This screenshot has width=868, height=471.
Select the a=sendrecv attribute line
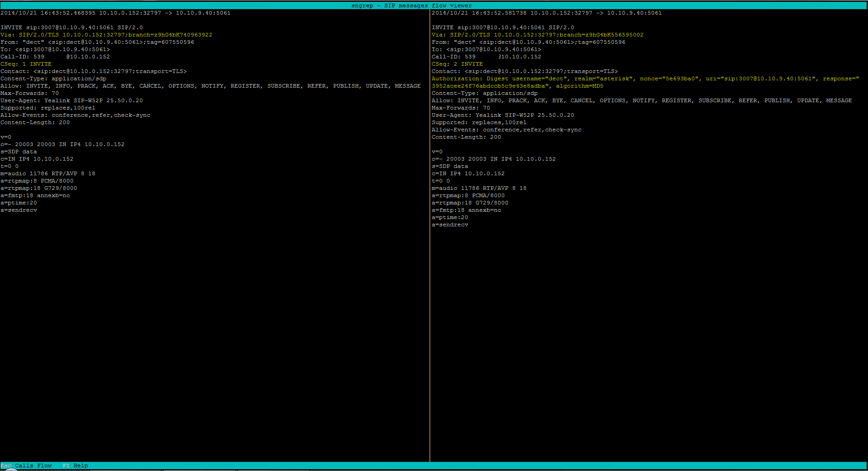[19, 210]
